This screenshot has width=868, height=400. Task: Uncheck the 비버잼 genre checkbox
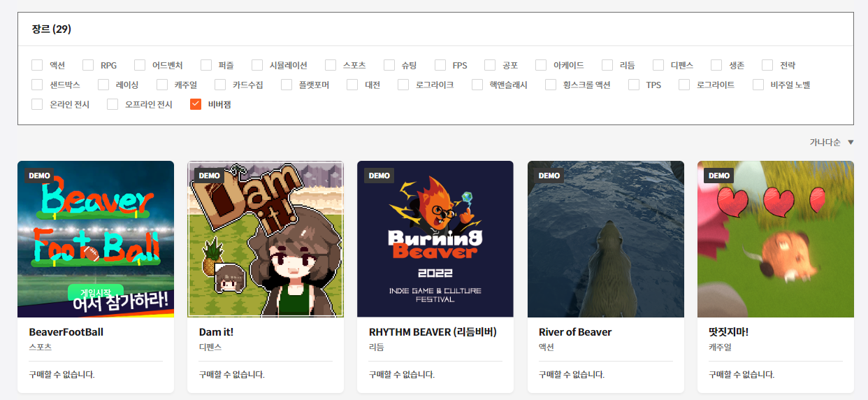196,104
